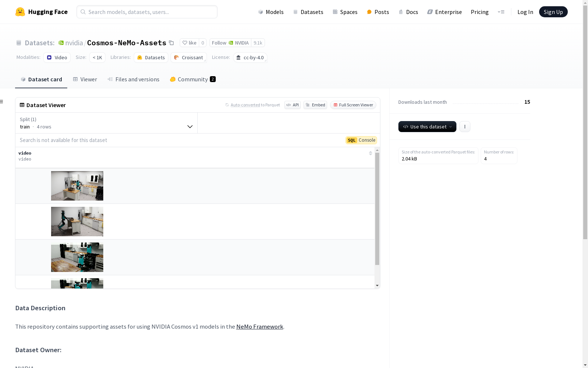Click the nvidia organization logo icon
588x368 pixels.
click(61, 43)
